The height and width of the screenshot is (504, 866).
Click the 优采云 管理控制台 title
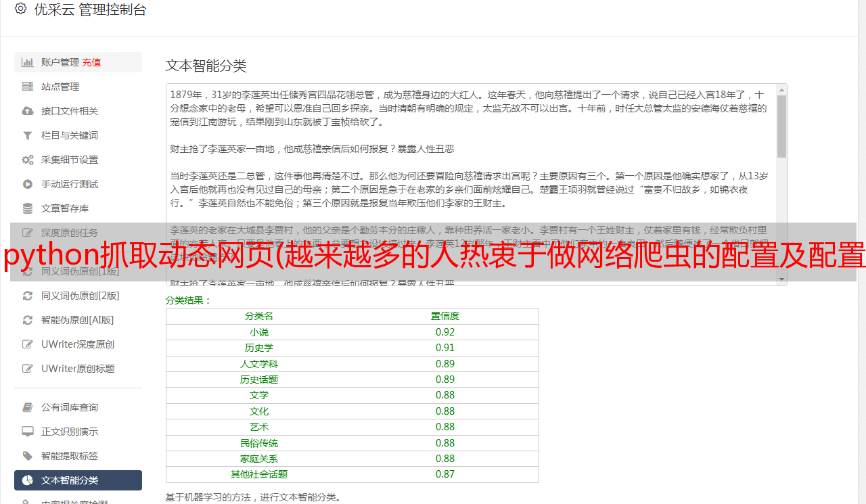pyautogui.click(x=90, y=9)
